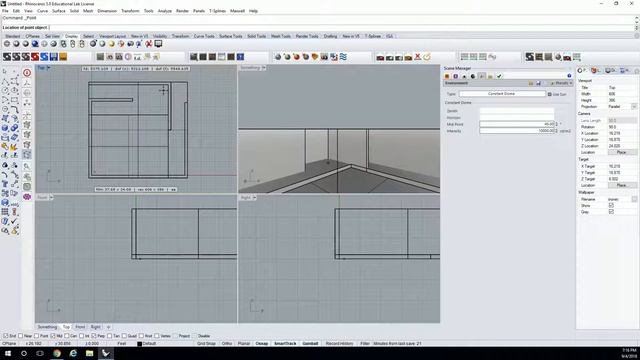Click the orange first icon in Scene Manager

click(447, 76)
